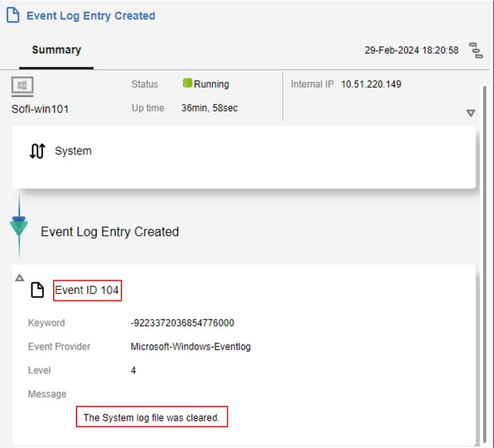The height and width of the screenshot is (448, 494).
Task: Select the Level value 4
Action: pyautogui.click(x=133, y=370)
